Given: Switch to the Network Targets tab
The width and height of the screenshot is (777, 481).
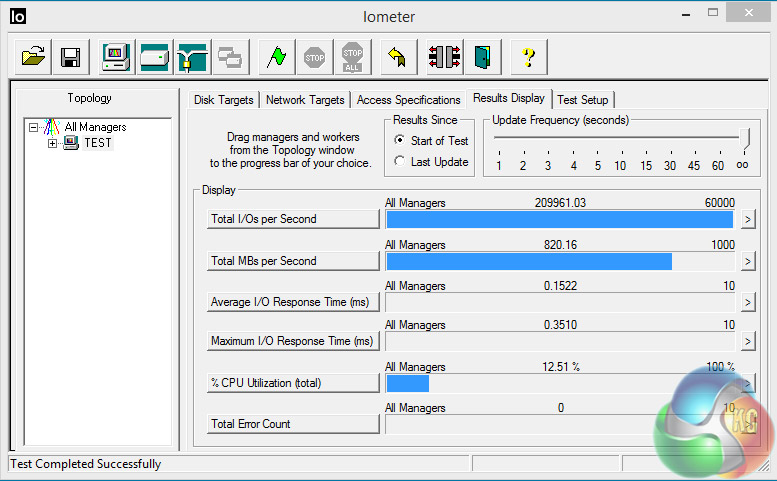Looking at the screenshot, I should point(305,100).
